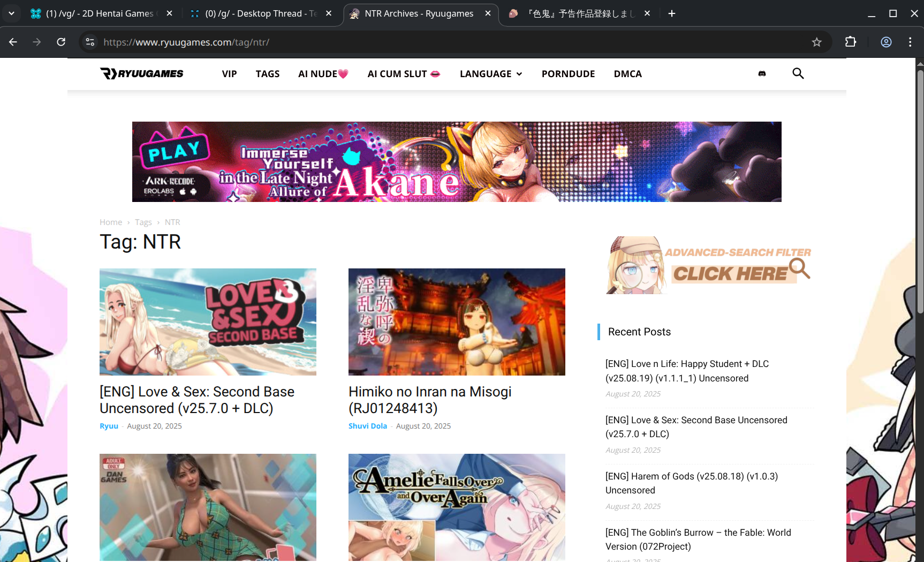Click the date beside Shuvi Dola
924x562 pixels.
(423, 426)
